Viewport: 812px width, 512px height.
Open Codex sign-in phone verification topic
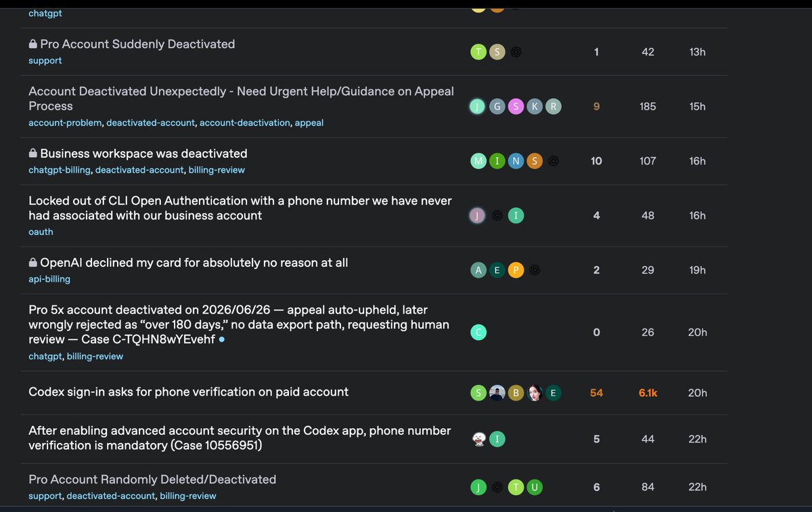coord(189,391)
